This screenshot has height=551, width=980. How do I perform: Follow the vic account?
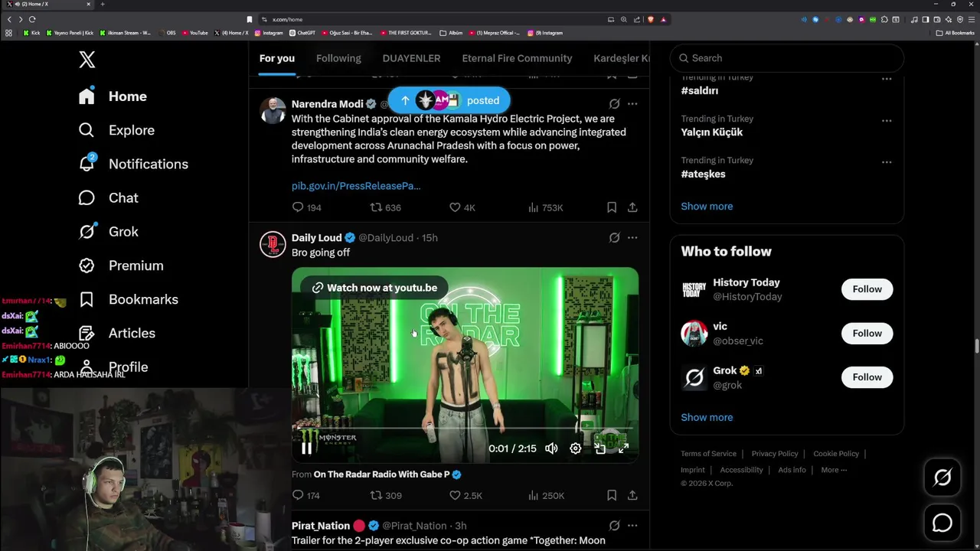click(867, 333)
